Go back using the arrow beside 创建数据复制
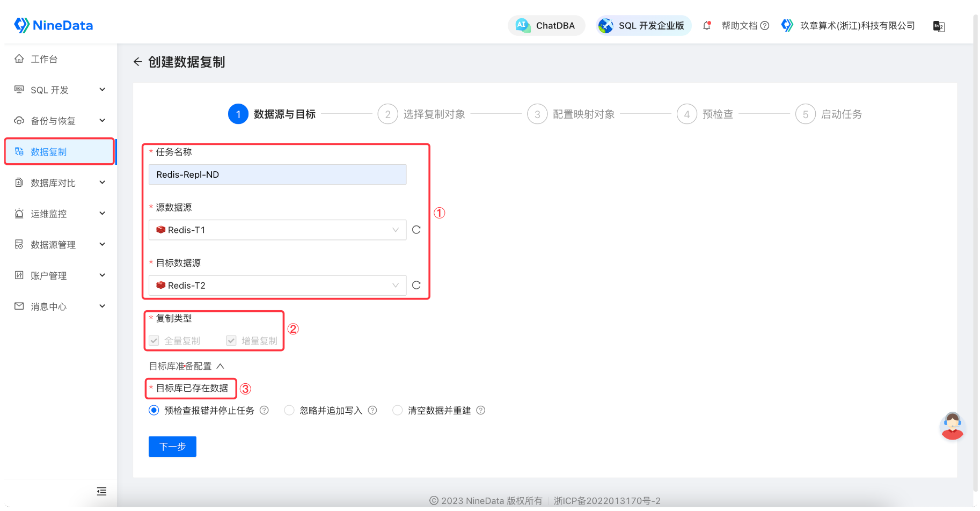The height and width of the screenshot is (511, 980). pos(138,62)
